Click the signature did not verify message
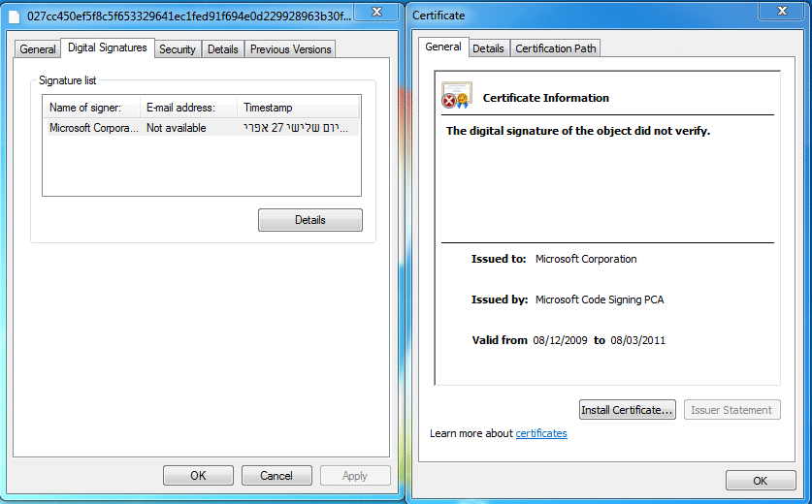The image size is (812, 504). pos(578,131)
